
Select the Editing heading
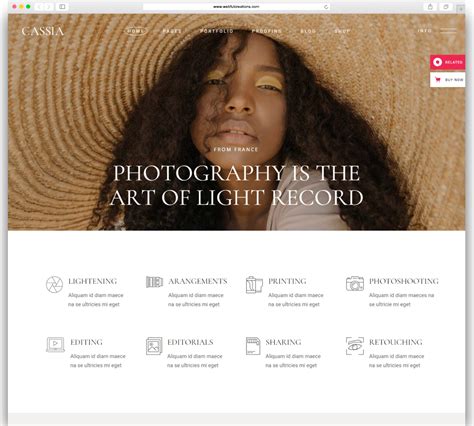pos(86,342)
